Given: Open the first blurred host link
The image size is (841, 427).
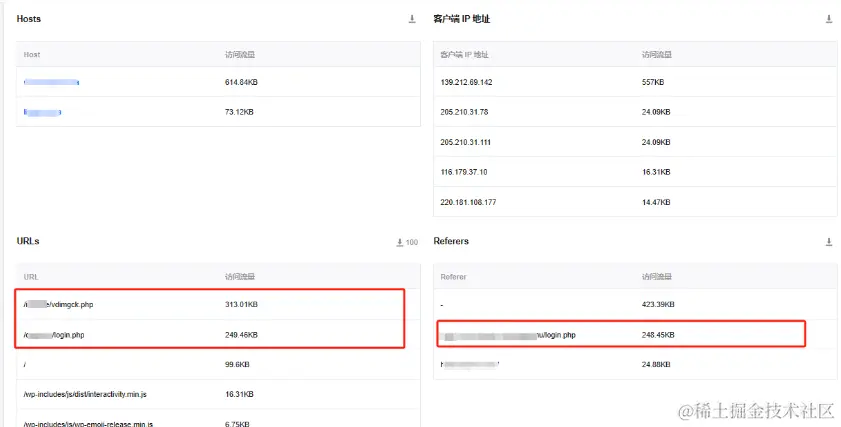Looking at the screenshot, I should [51, 83].
